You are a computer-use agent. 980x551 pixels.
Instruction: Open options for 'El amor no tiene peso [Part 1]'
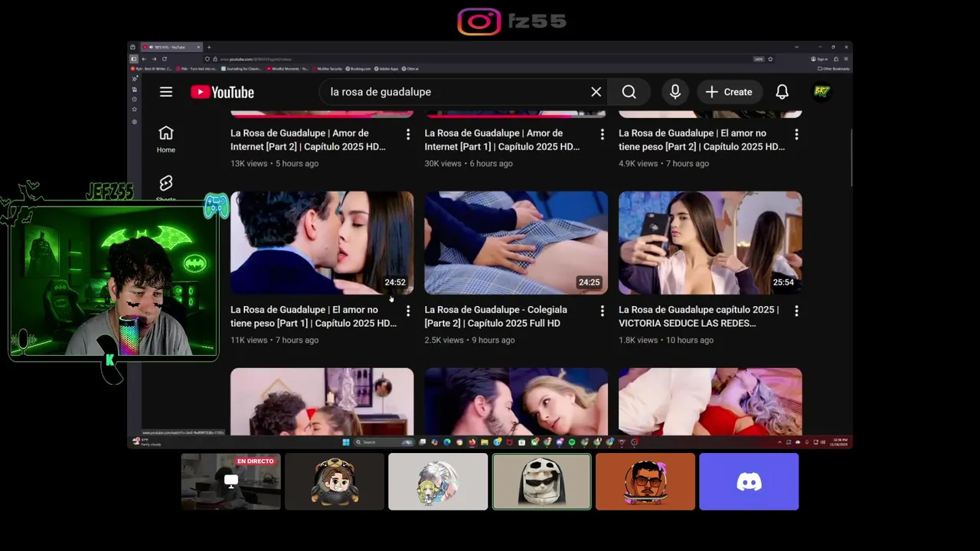pos(407,311)
